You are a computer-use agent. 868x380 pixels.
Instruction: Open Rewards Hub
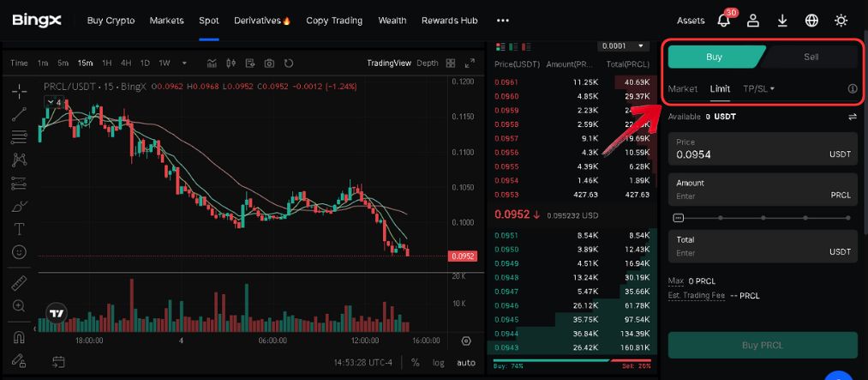[x=450, y=21]
